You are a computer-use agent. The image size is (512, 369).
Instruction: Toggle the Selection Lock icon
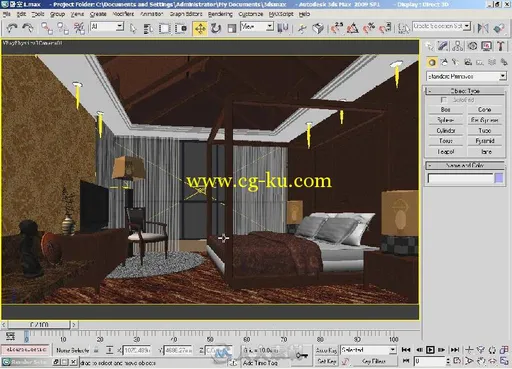click(96, 350)
